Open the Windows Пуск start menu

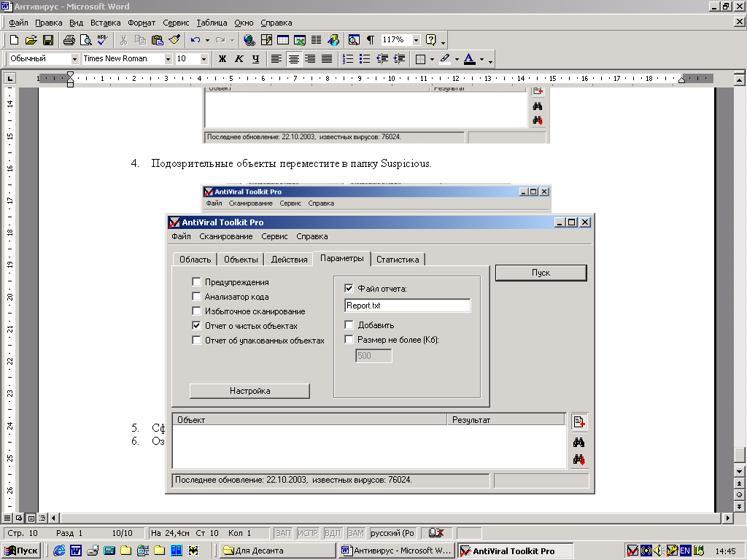coord(22,551)
